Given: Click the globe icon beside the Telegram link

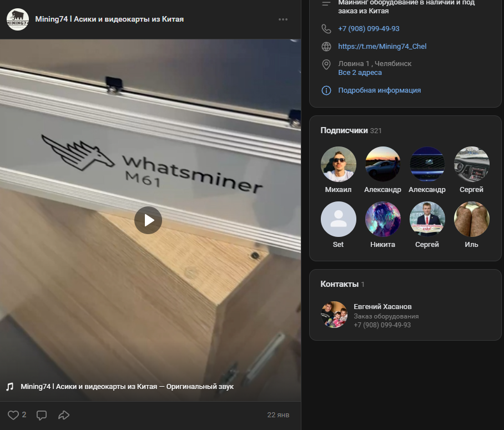Looking at the screenshot, I should click(326, 47).
